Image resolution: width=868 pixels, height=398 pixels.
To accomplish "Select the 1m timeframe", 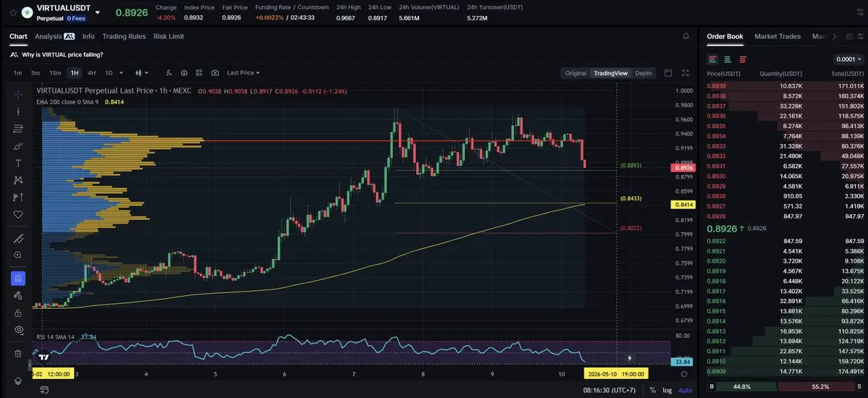I will (17, 73).
